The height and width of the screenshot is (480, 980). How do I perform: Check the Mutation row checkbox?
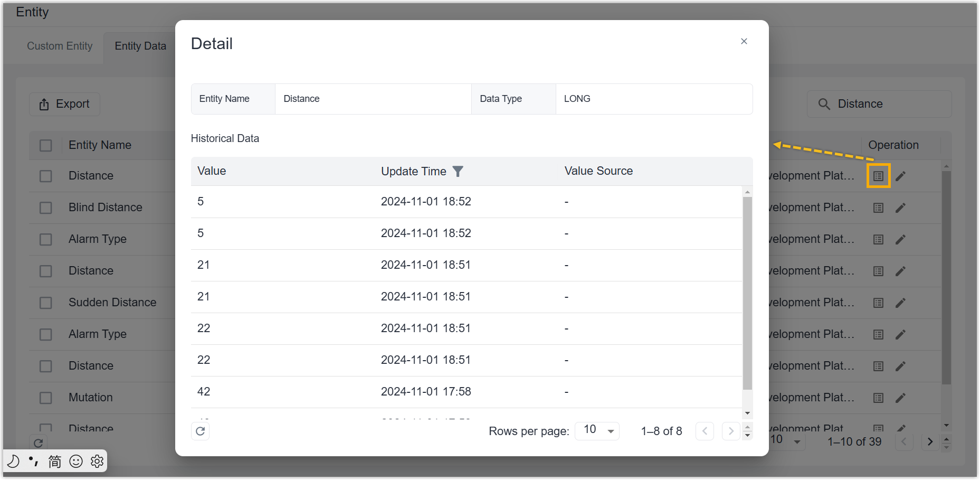pyautogui.click(x=46, y=398)
